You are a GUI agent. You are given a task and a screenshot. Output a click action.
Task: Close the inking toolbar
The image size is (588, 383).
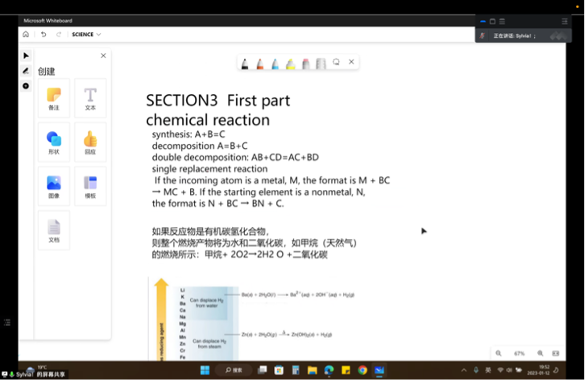coord(351,62)
